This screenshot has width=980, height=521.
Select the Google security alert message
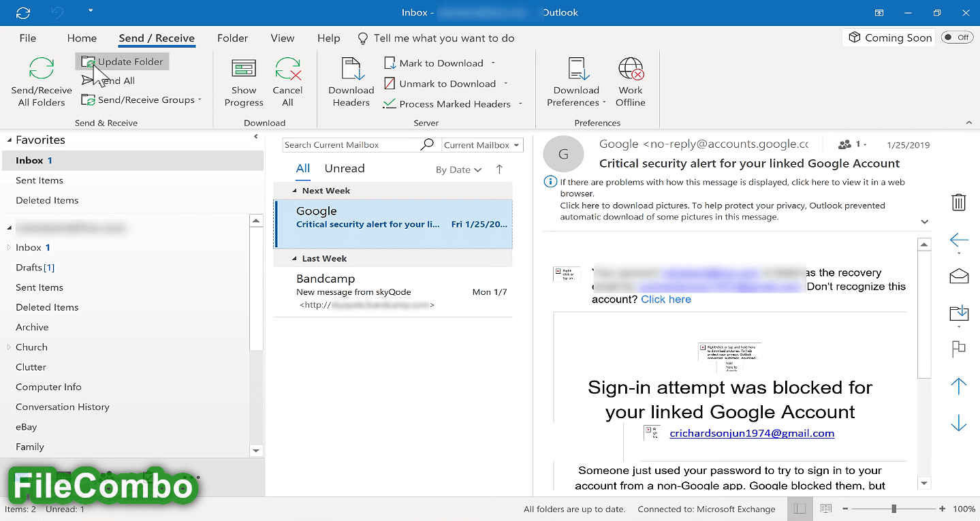tap(393, 224)
